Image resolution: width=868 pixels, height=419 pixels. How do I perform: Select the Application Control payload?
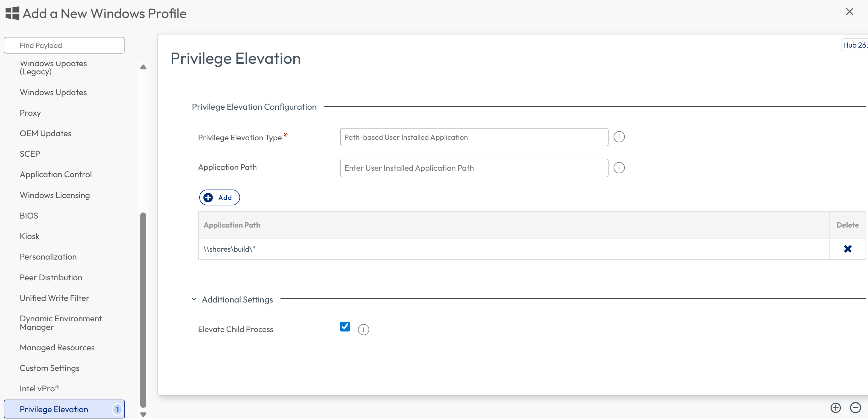[55, 174]
